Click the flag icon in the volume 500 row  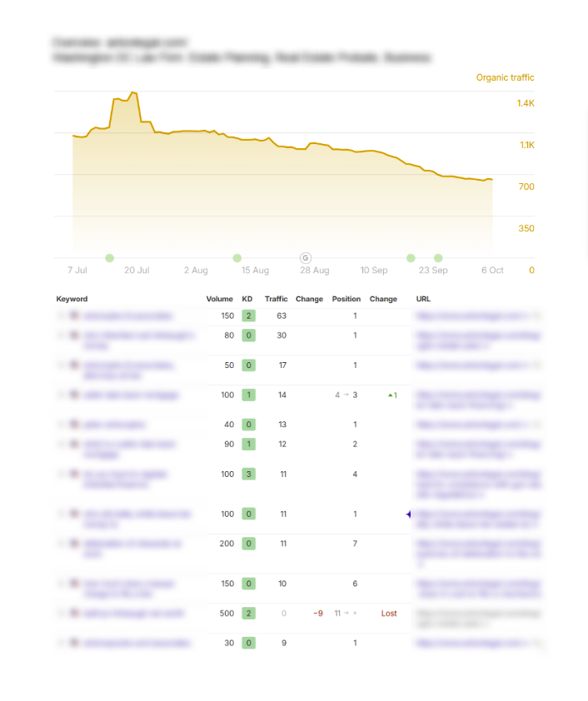pyautogui.click(x=74, y=614)
